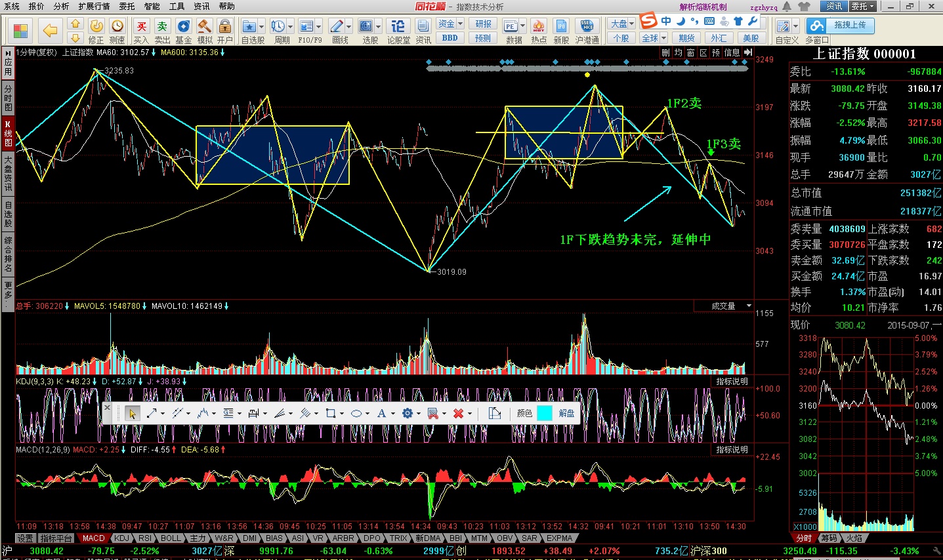Click the Sogou input method S logo
This screenshot has height=560, width=943.
[x=648, y=21]
